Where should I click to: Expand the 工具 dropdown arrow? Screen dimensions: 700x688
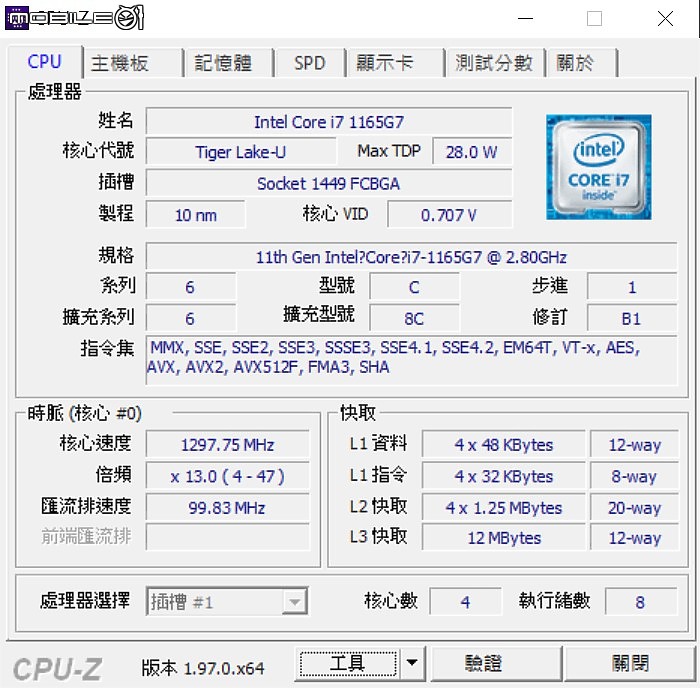[412, 663]
